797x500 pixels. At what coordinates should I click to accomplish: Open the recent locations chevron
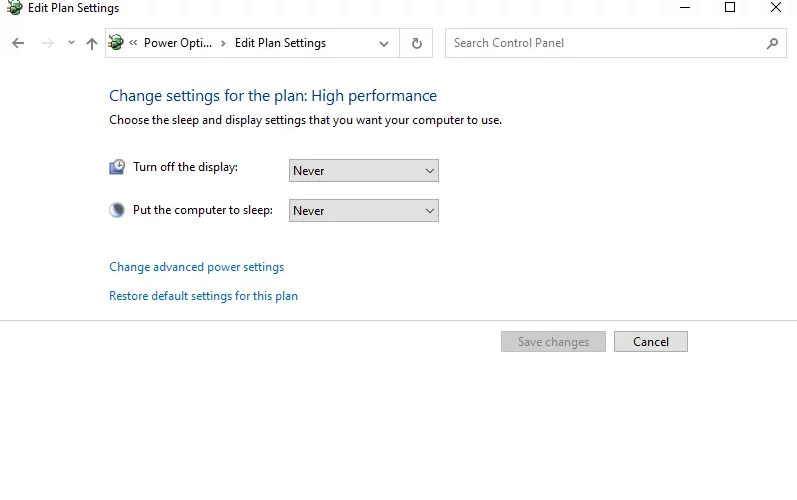coord(71,43)
